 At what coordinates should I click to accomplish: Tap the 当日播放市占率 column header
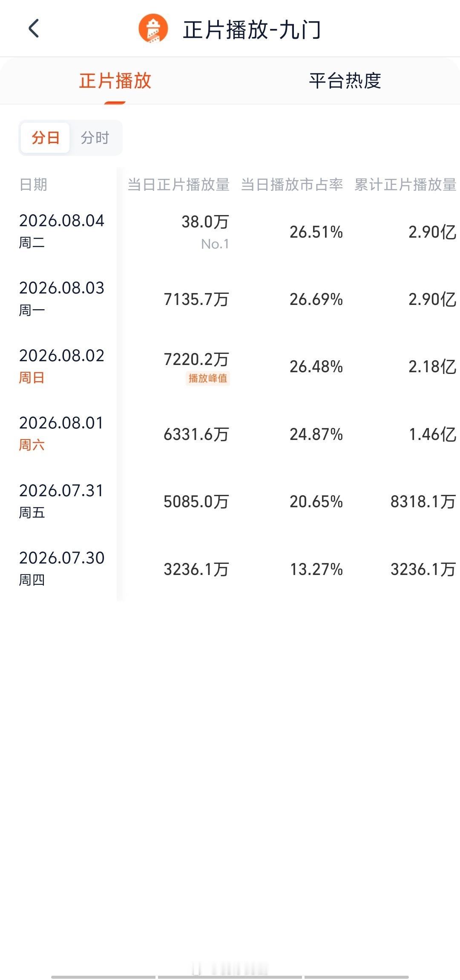coord(292,184)
